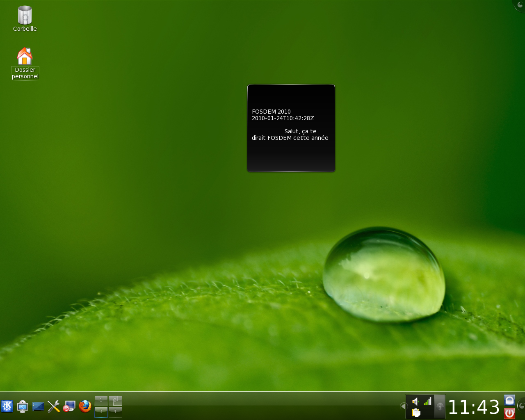Open the Dossier personnel home folder
525x420 pixels.
click(x=25, y=57)
